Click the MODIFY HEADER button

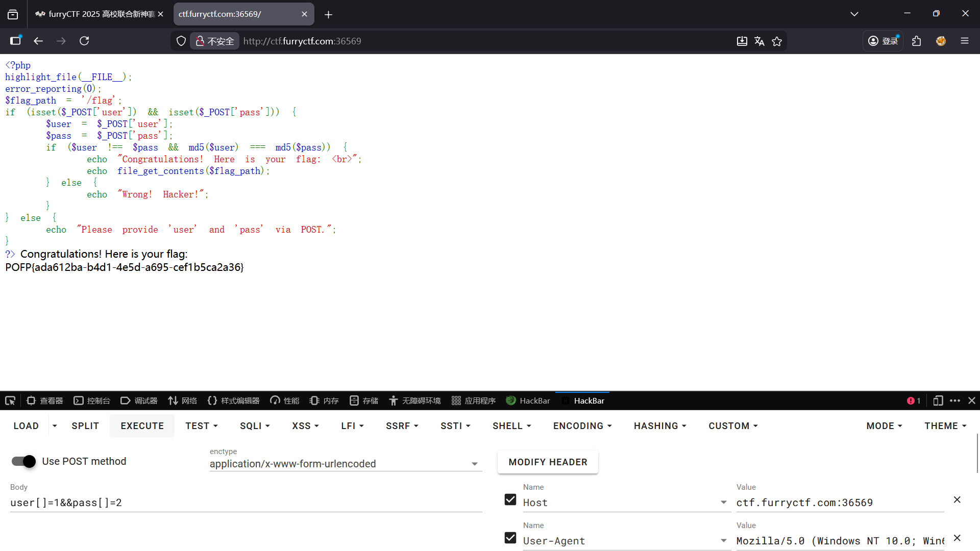click(x=548, y=462)
